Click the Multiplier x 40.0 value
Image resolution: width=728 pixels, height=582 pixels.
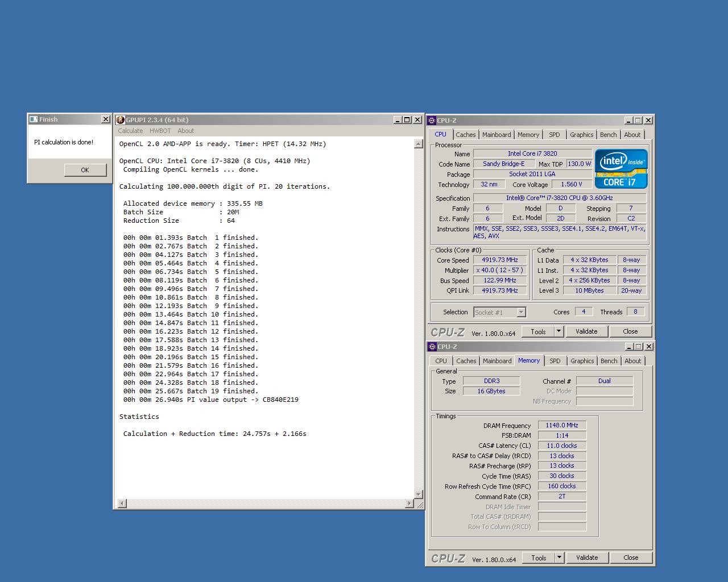500,270
